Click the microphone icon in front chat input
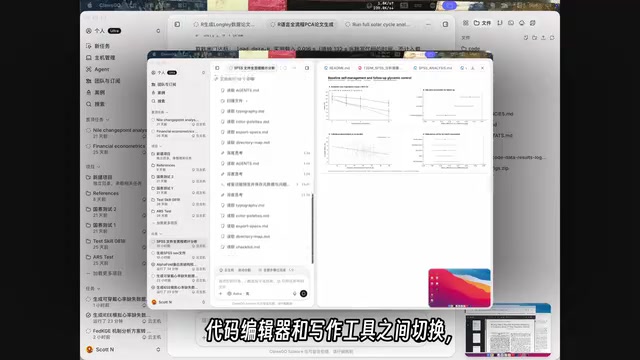 click(x=294, y=293)
